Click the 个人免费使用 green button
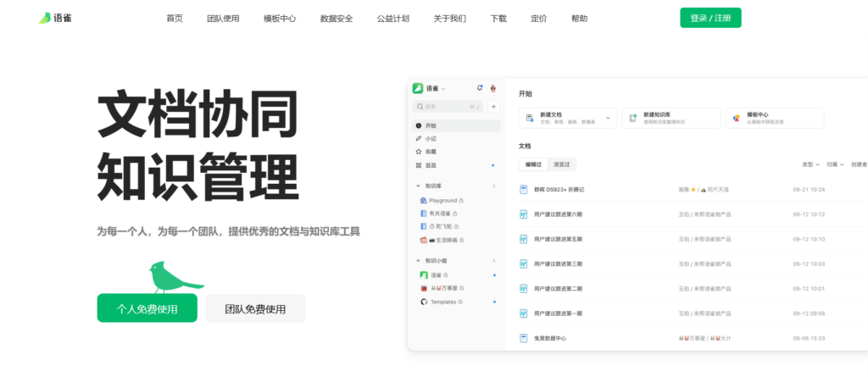868x377 pixels. (x=147, y=308)
